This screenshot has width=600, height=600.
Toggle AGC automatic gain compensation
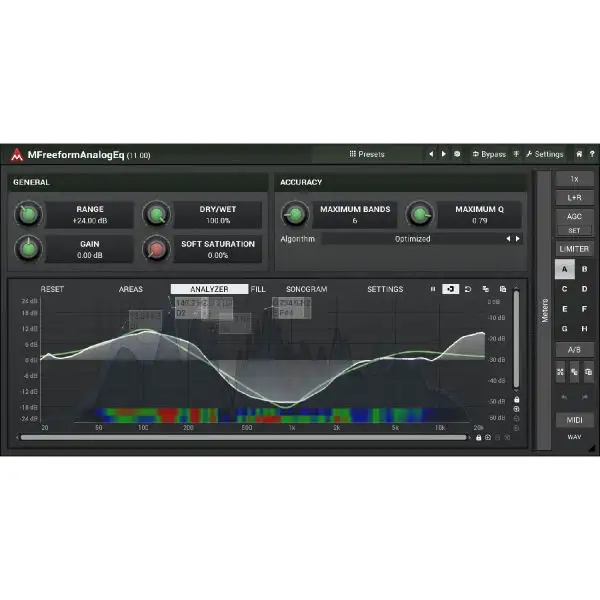[574, 216]
